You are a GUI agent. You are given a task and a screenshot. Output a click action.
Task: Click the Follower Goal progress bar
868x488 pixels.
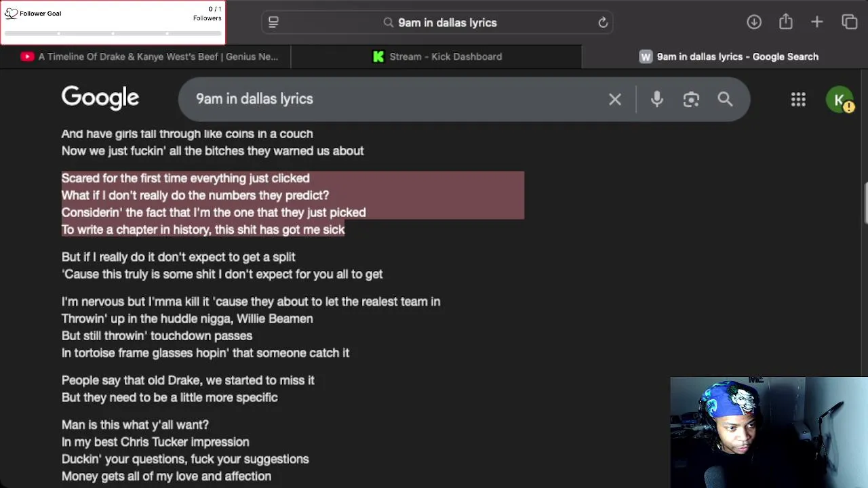(x=113, y=33)
